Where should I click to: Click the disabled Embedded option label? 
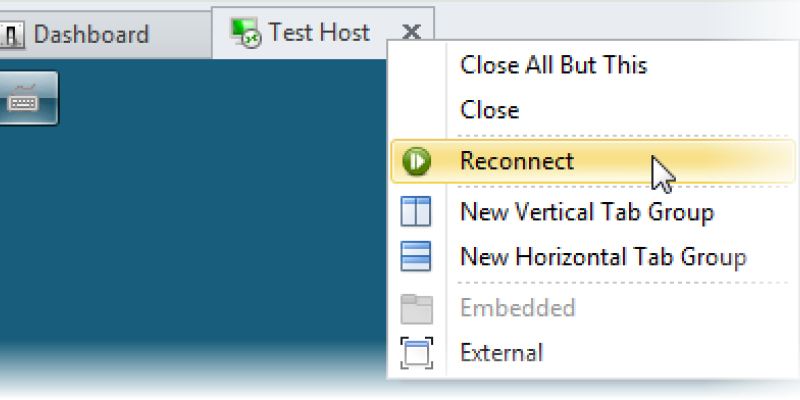[517, 308]
